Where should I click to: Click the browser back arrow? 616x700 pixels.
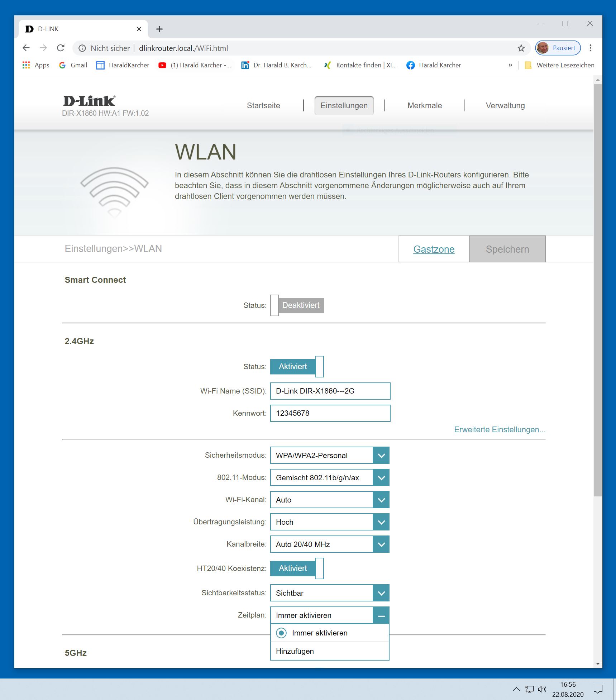[26, 48]
